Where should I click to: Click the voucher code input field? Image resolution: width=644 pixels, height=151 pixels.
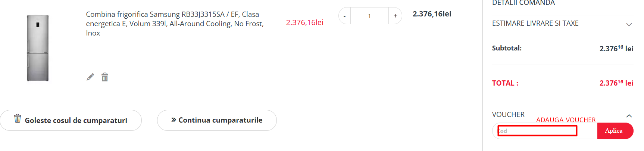[537, 131]
